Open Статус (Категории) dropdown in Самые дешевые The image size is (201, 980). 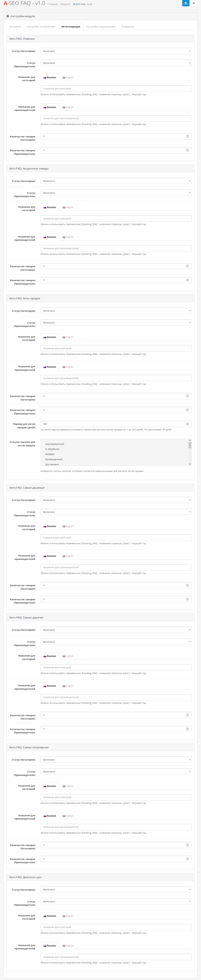[x=116, y=500]
